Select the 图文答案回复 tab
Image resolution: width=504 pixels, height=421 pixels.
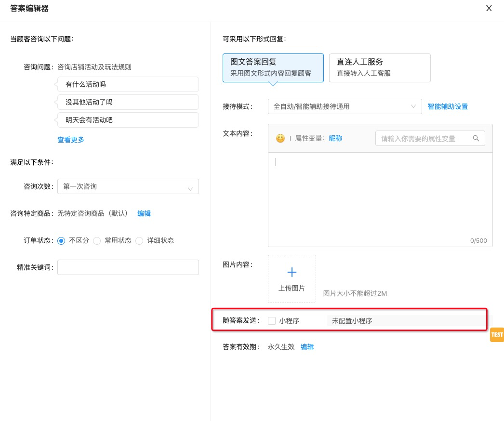[x=273, y=68]
